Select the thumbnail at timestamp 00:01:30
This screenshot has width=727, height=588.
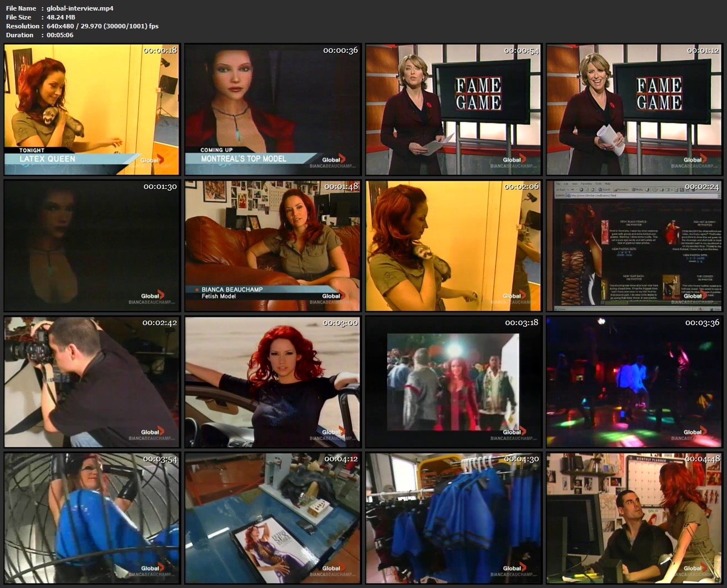[x=92, y=246]
